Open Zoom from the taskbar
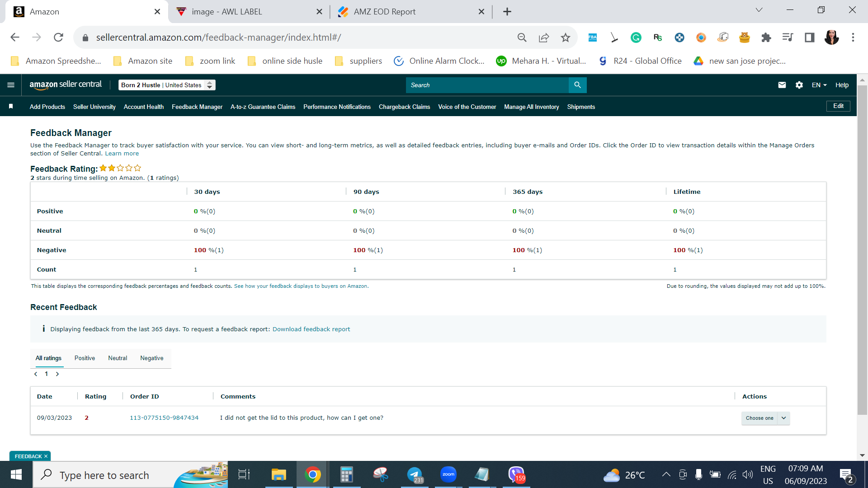This screenshot has width=868, height=488. click(448, 475)
